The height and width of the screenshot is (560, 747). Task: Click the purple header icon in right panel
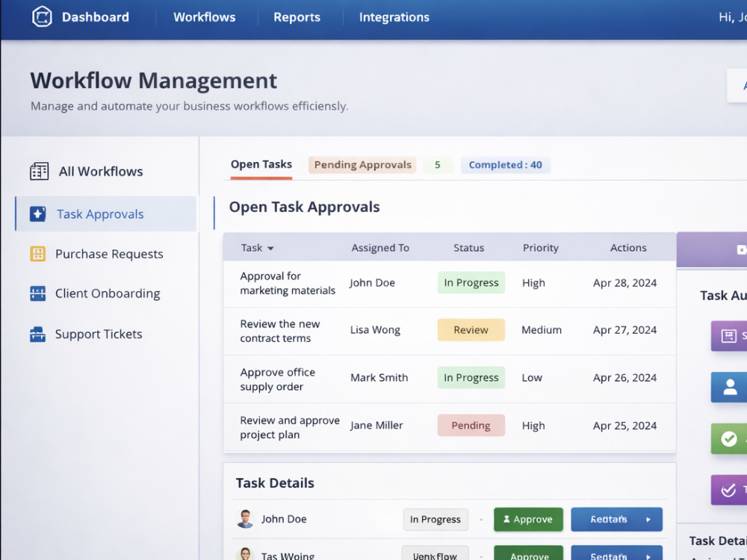741,249
